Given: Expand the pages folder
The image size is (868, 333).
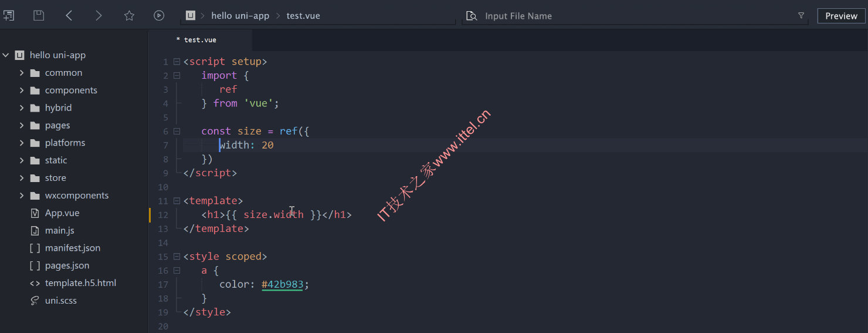Looking at the screenshot, I should (x=22, y=125).
